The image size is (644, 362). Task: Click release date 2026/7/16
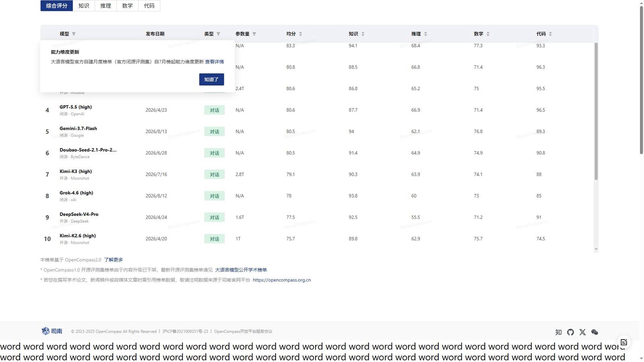pos(156,175)
